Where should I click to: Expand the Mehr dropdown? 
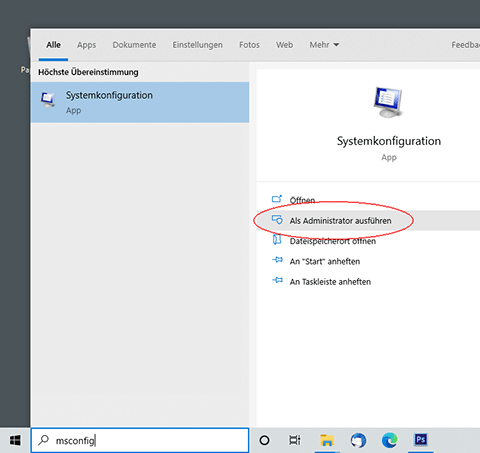click(324, 45)
